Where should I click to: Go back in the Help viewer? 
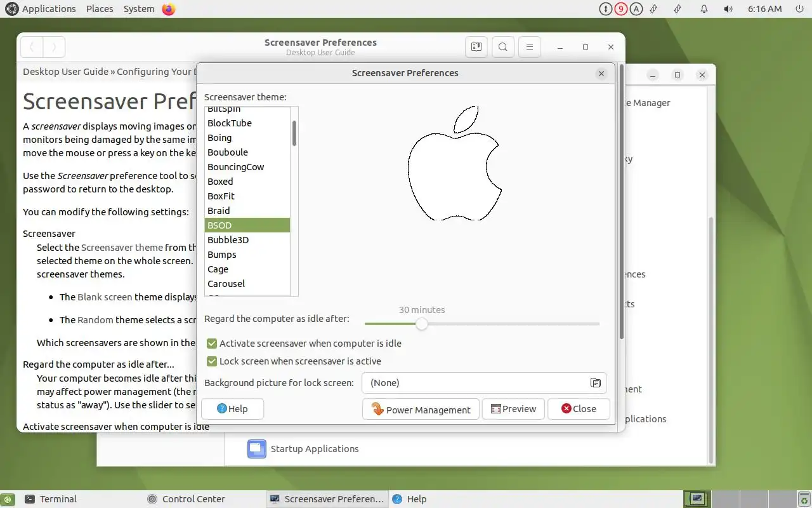(32, 47)
